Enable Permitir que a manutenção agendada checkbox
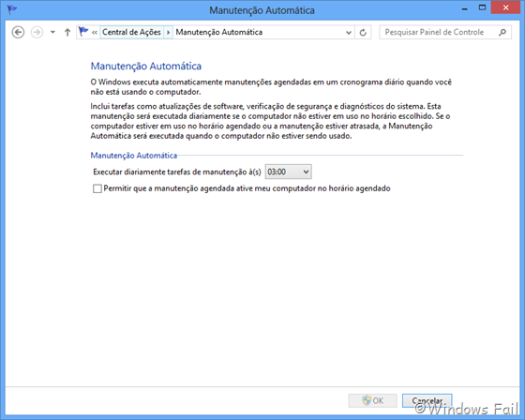Image resolution: width=525 pixels, height=420 pixels. point(97,188)
